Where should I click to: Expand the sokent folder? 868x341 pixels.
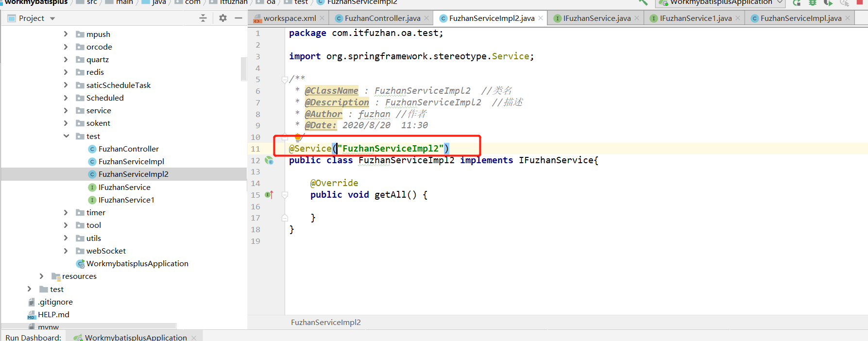coord(66,123)
